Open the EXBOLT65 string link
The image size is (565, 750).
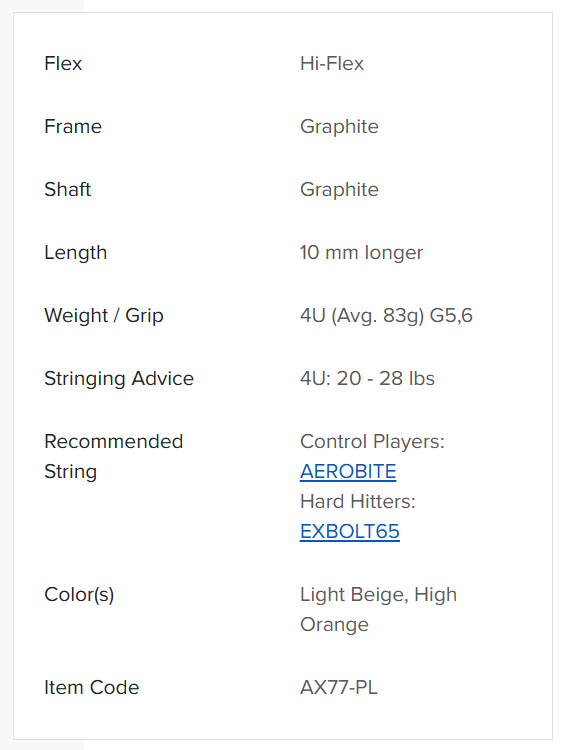(x=350, y=531)
